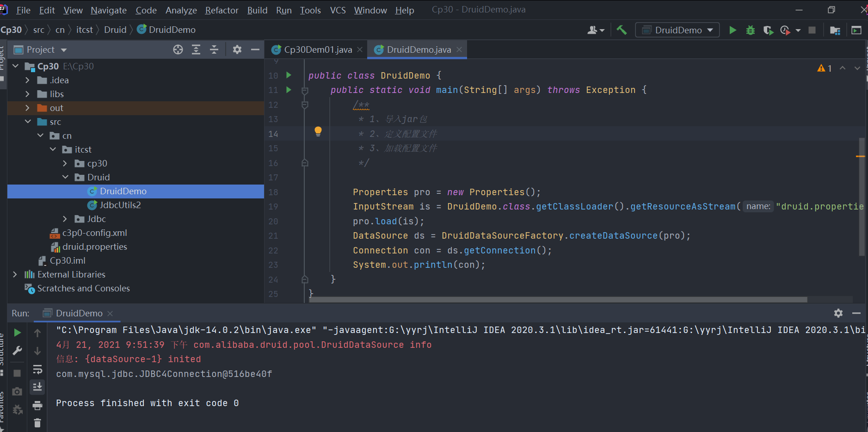868x432 pixels.
Task: Toggle soft-wrap in Run console
Action: coord(37,369)
